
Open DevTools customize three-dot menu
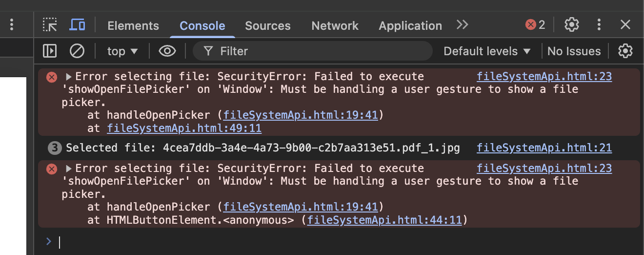pyautogui.click(x=599, y=25)
